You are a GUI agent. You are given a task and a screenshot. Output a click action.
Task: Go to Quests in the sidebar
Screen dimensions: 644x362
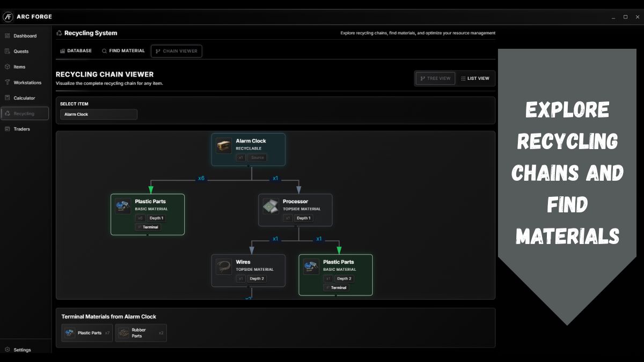pyautogui.click(x=25, y=51)
